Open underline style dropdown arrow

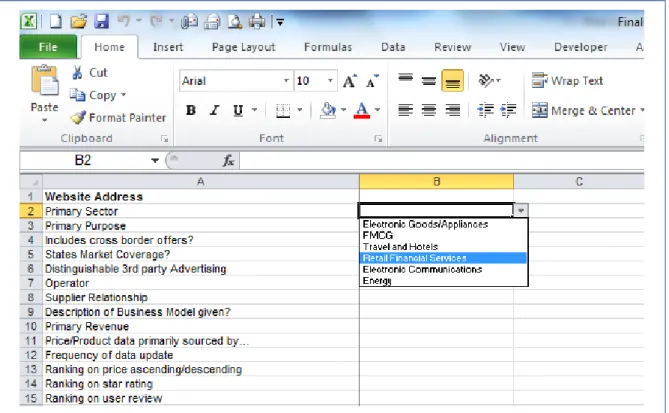[x=254, y=110]
